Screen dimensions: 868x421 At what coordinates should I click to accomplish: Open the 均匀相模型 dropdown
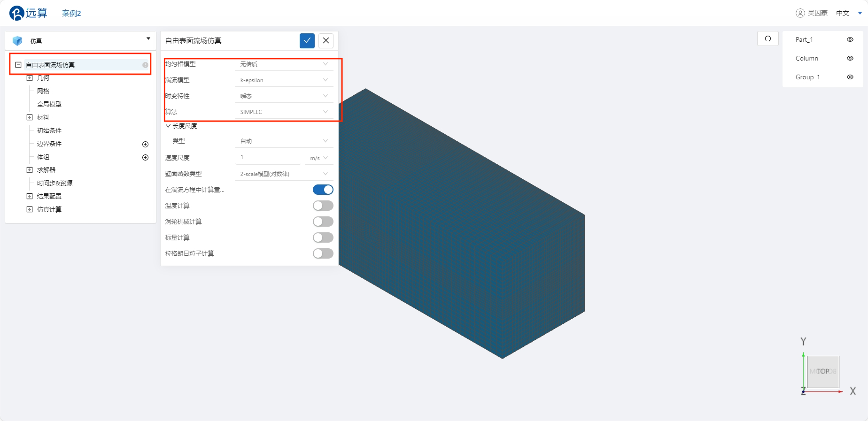[x=284, y=64]
